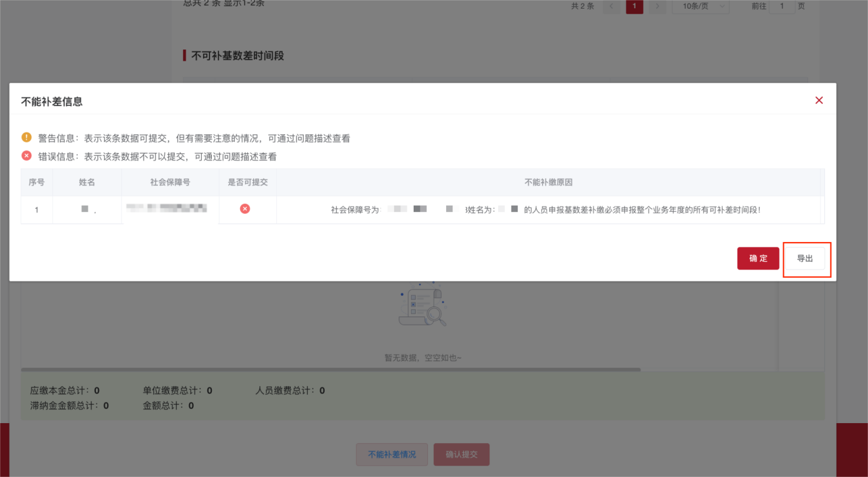Click the empty data magnifier illustration
The width and height of the screenshot is (868, 477).
click(422, 305)
